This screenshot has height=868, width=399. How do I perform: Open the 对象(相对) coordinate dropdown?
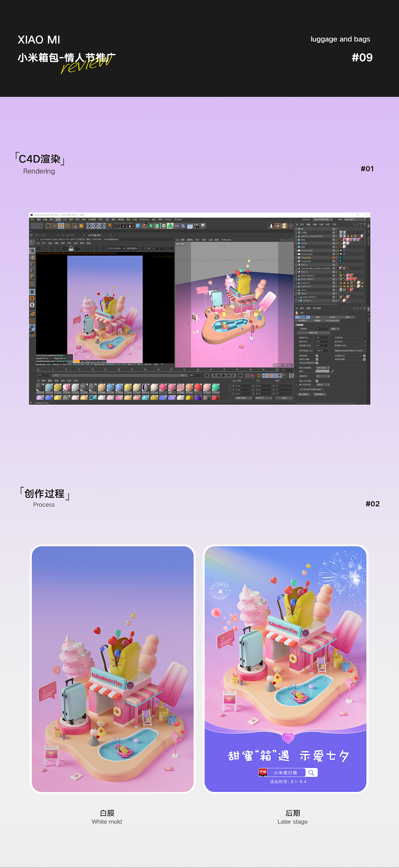(243, 398)
